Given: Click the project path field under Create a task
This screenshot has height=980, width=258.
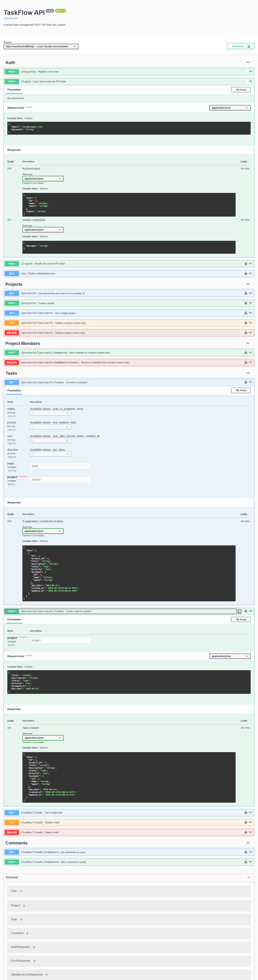Looking at the screenshot, I should point(60,640).
